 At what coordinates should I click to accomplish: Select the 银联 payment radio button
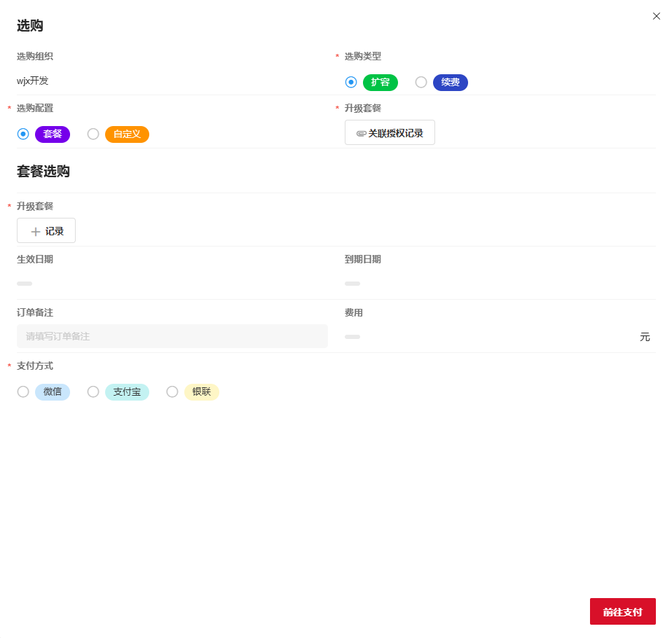(x=172, y=392)
